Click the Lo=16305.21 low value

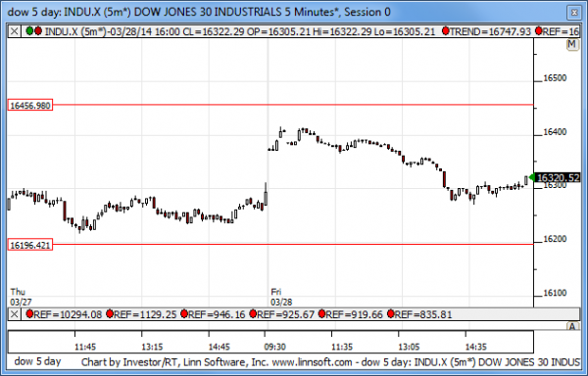[405, 32]
